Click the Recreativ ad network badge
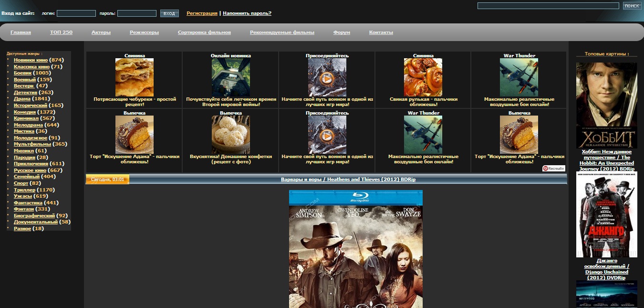This screenshot has height=308, width=644. tap(553, 168)
